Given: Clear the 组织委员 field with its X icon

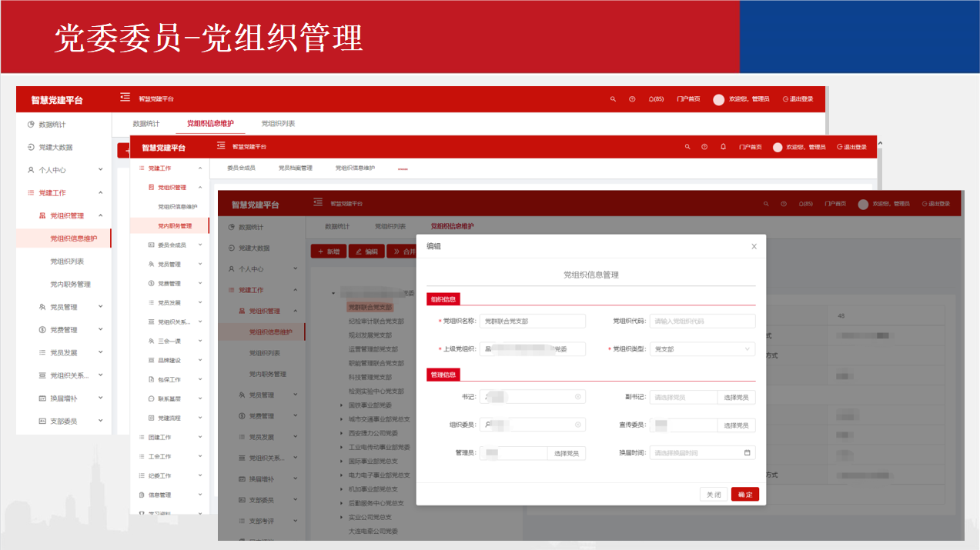Looking at the screenshot, I should pyautogui.click(x=577, y=425).
